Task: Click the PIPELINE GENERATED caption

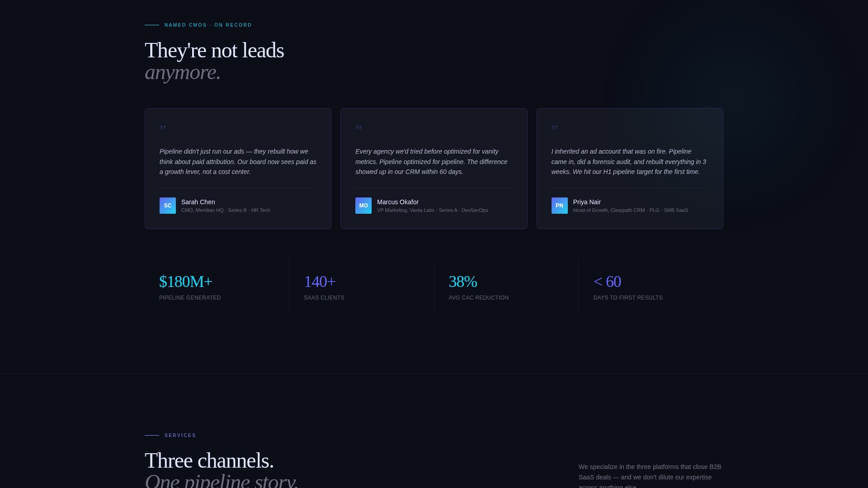Action: 190,297
